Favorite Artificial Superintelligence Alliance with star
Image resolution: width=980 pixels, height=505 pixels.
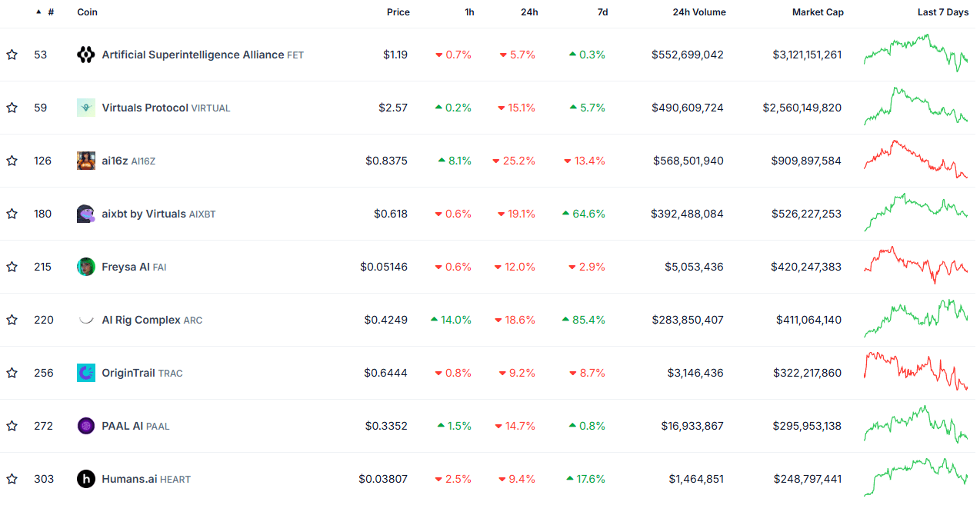[x=12, y=55]
